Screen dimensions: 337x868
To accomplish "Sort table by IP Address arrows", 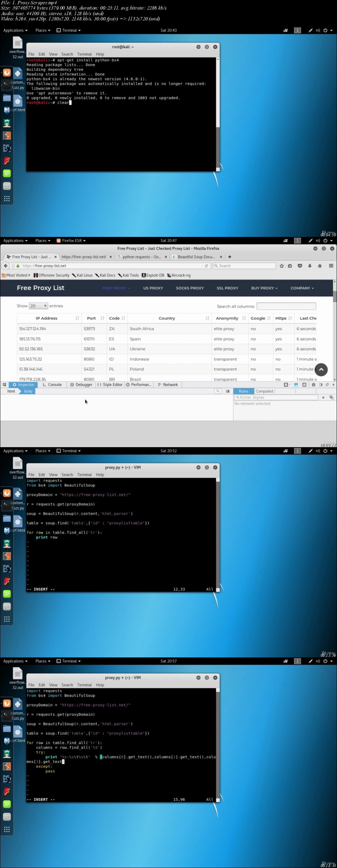I will 77,318.
